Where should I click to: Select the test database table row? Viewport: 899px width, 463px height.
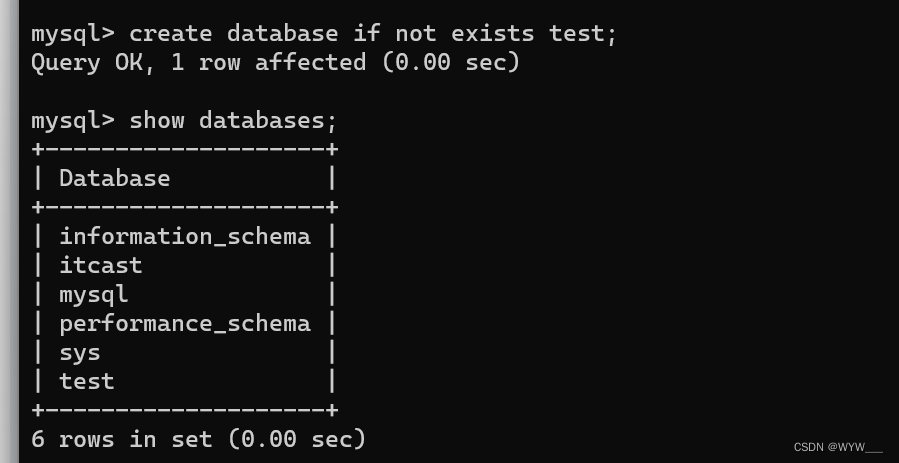(86, 381)
